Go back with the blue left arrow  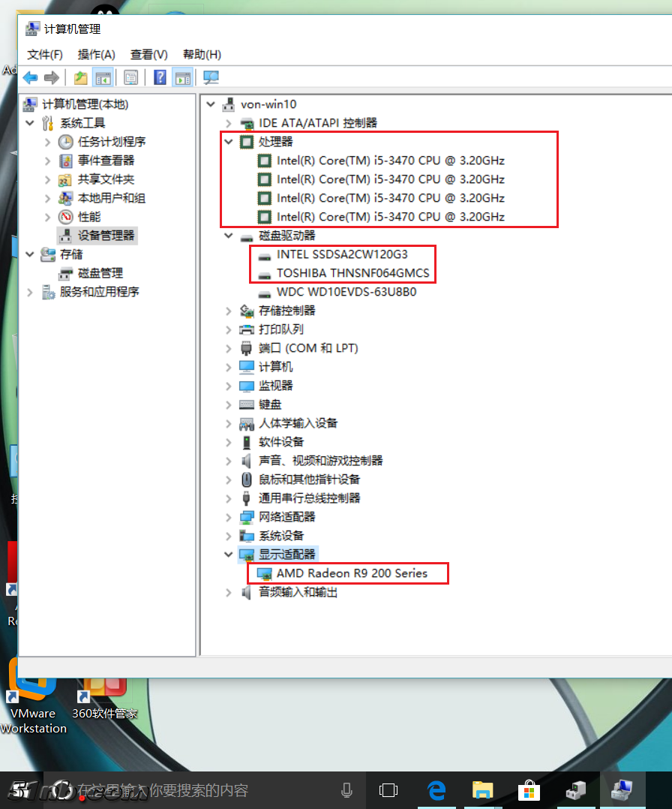(x=31, y=78)
